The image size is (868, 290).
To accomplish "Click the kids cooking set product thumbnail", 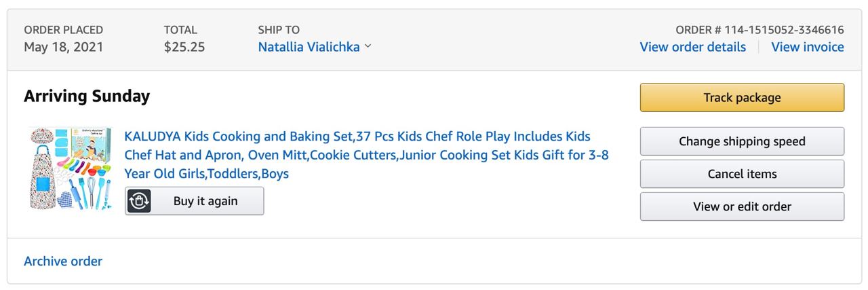I will 70,168.
